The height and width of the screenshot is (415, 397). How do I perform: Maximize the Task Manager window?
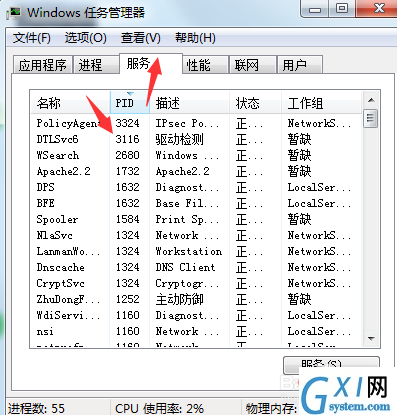click(342, 9)
